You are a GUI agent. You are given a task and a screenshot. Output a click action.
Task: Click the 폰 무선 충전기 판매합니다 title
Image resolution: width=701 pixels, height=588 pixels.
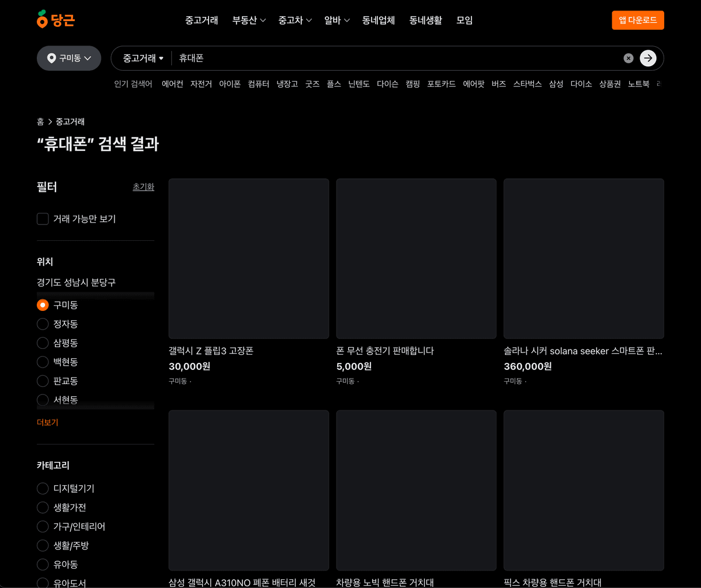click(385, 351)
